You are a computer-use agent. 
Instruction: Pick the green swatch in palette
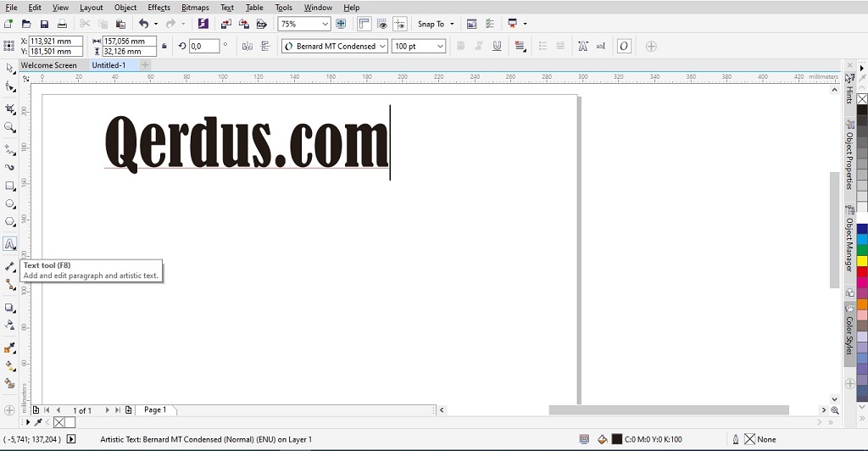(862, 250)
